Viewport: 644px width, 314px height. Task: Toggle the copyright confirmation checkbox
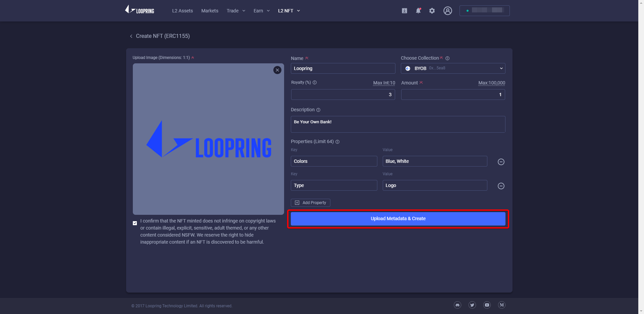pyautogui.click(x=135, y=223)
